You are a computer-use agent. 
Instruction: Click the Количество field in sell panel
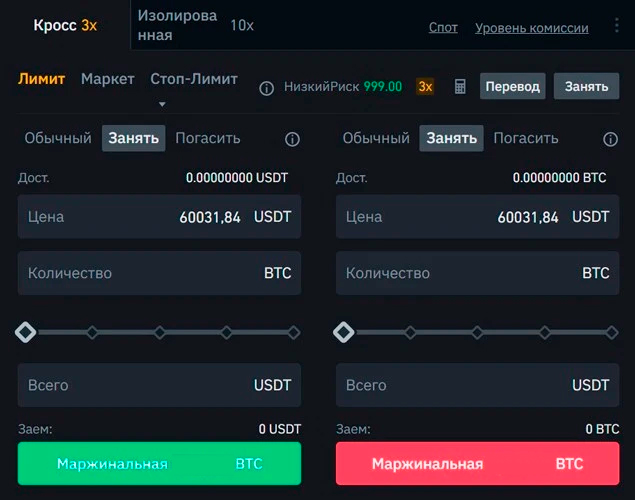click(x=472, y=273)
